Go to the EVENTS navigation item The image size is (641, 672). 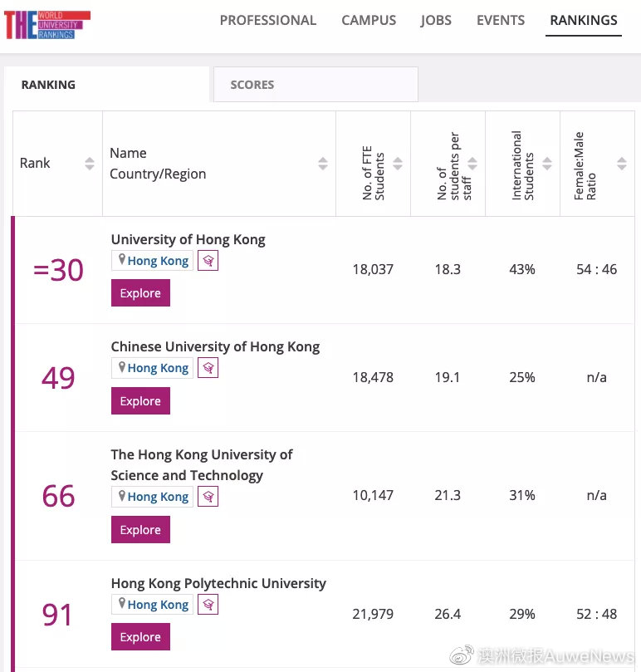point(501,20)
